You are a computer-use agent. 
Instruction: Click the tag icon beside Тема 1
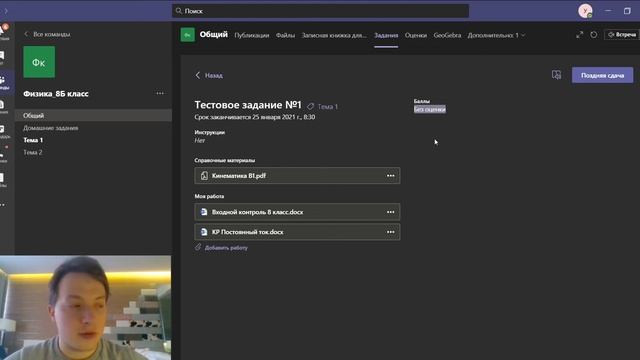311,107
